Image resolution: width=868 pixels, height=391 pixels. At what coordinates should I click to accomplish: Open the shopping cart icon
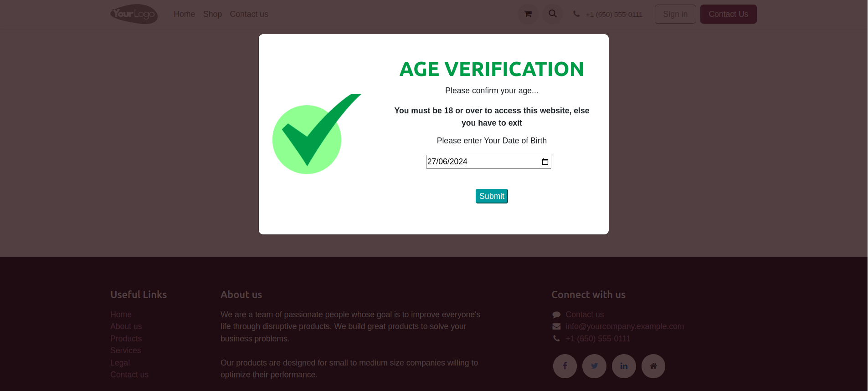coord(528,14)
